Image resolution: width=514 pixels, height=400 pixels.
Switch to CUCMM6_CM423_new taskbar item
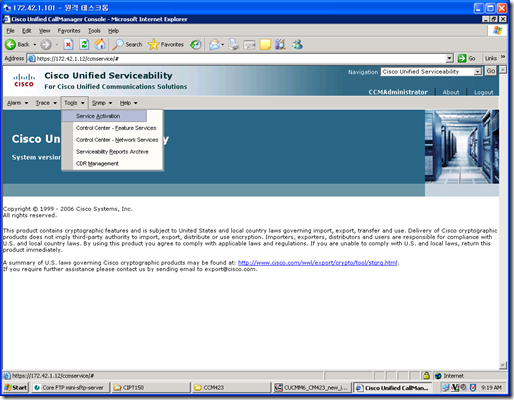tap(311, 388)
